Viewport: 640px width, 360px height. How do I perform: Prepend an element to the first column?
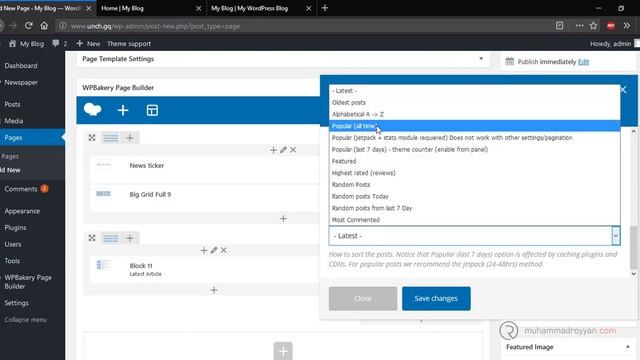tap(273, 150)
